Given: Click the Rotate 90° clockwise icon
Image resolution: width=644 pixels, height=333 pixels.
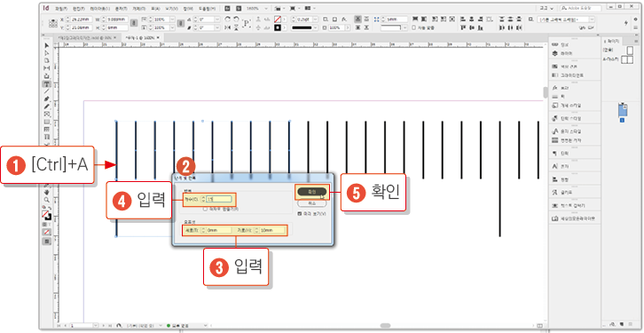Looking at the screenshot, I should pyautogui.click(x=227, y=20).
